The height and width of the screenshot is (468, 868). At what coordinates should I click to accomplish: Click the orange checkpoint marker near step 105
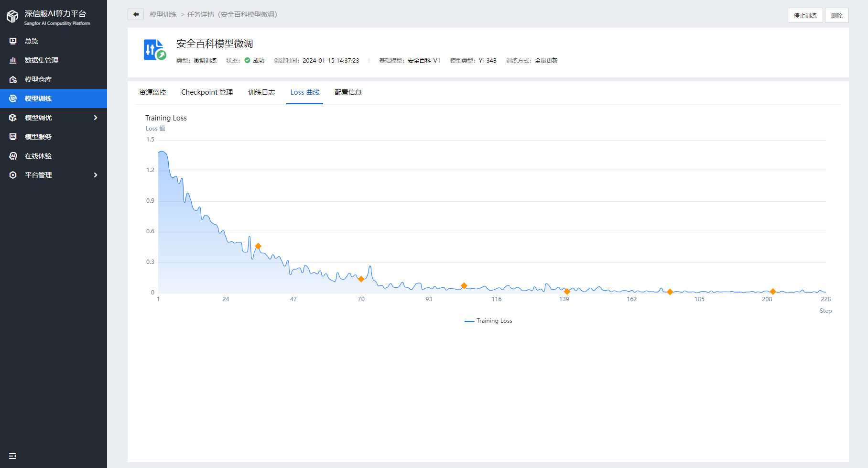click(464, 286)
